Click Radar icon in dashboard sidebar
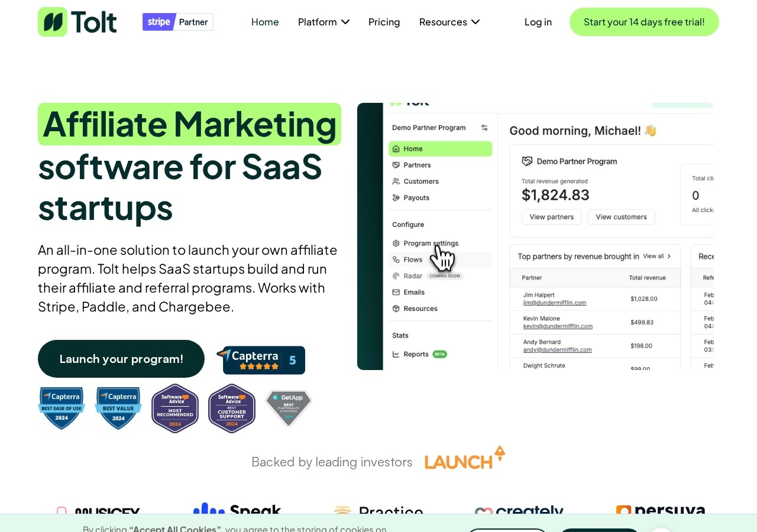This screenshot has width=757, height=532. pos(396,275)
